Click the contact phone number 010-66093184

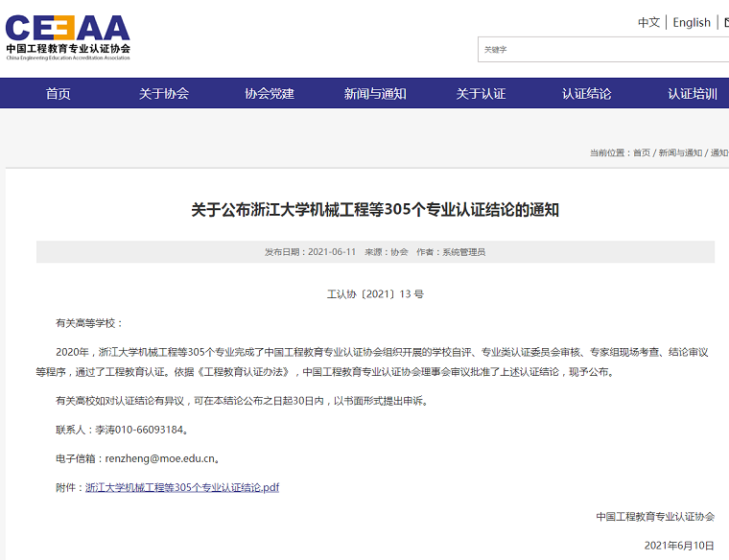(x=148, y=430)
